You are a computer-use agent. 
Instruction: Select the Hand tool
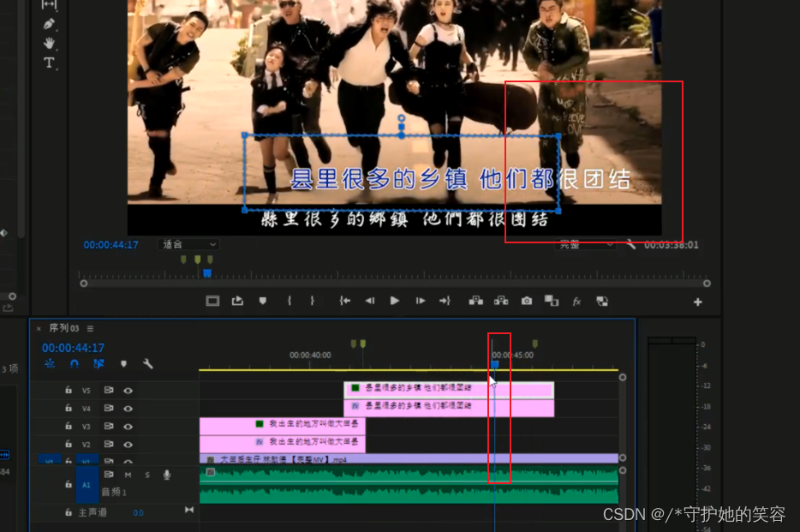[49, 43]
